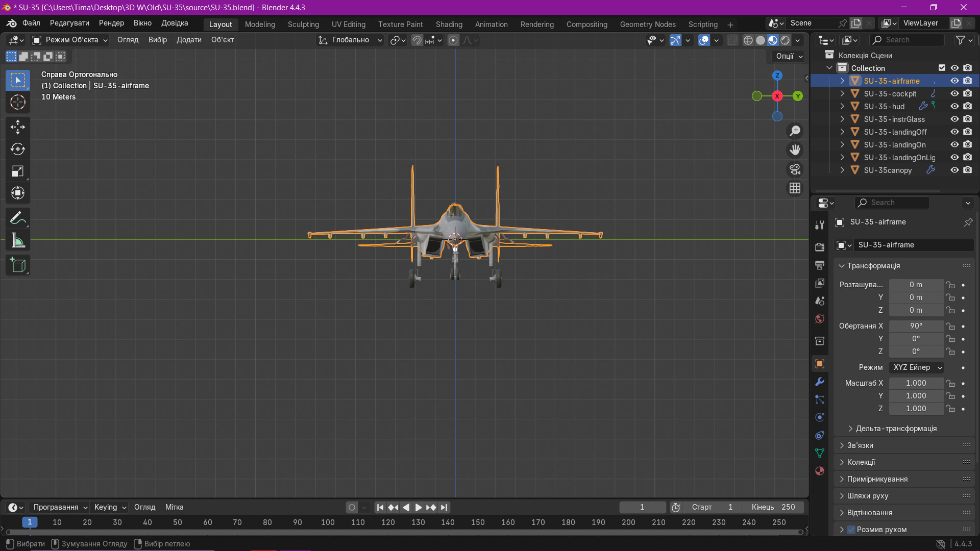Activate the Scale tool
The image size is (980, 551).
[18, 171]
